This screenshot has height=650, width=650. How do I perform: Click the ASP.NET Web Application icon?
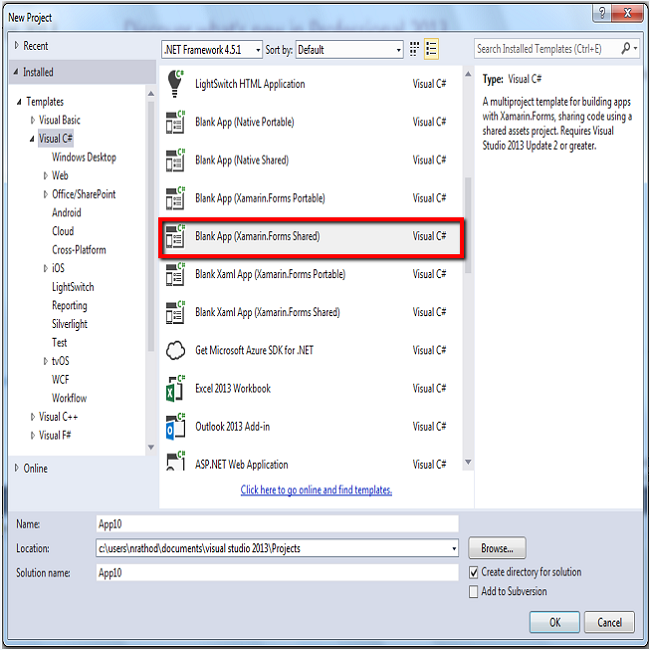point(175,461)
